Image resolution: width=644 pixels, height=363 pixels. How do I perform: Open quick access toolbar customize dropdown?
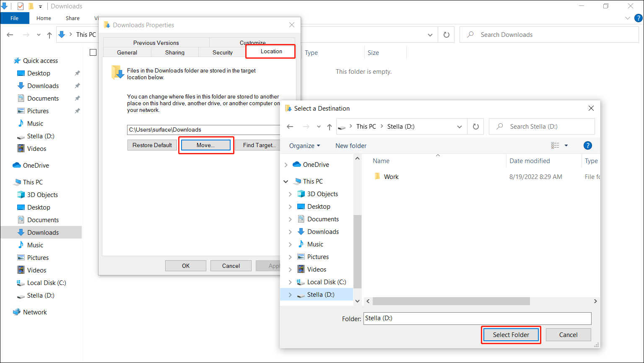[x=40, y=6]
